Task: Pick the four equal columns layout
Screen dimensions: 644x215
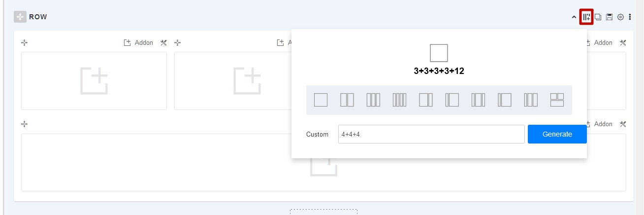Action: tap(399, 100)
